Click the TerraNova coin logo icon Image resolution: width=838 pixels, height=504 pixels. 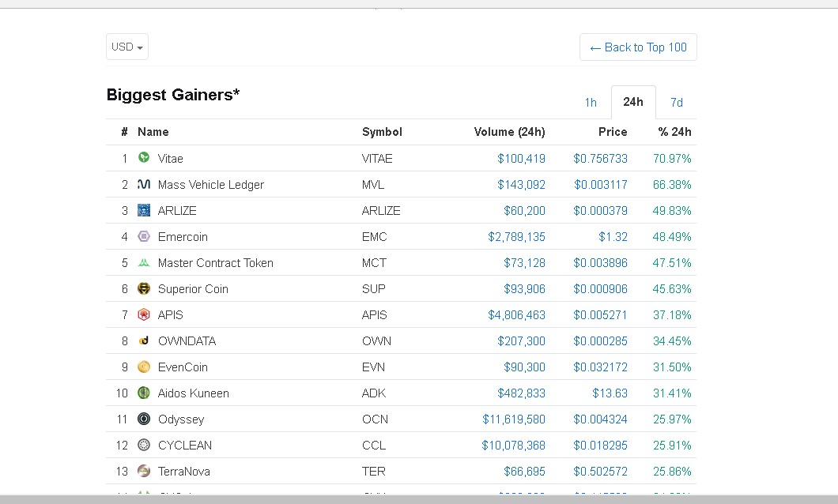144,471
